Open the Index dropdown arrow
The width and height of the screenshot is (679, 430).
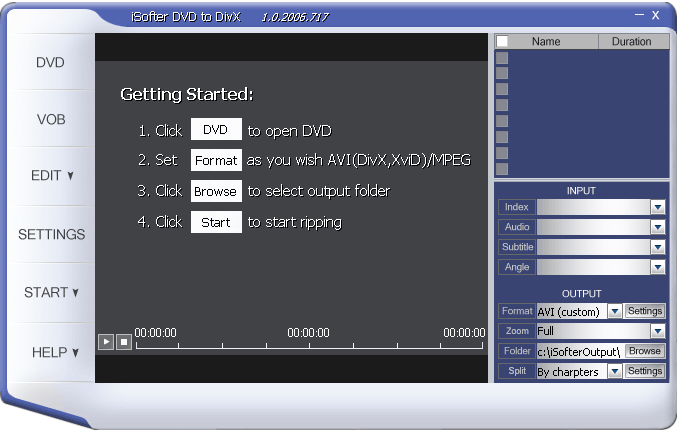click(x=658, y=207)
